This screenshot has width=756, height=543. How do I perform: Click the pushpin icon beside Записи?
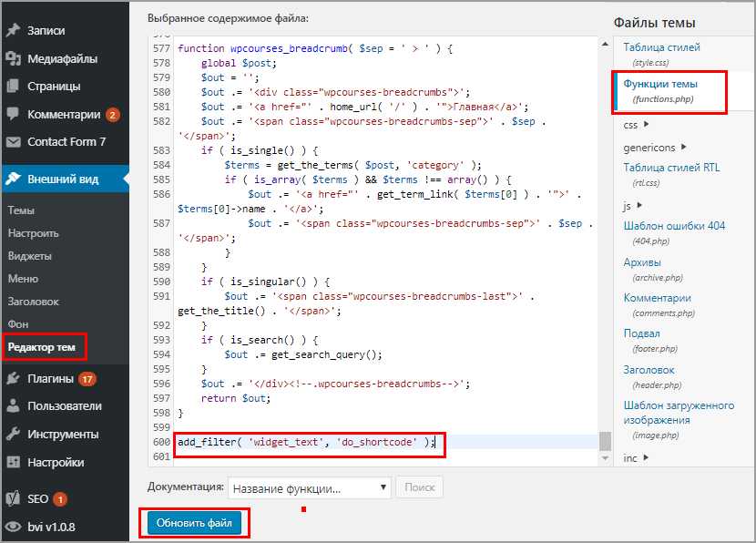[x=13, y=30]
